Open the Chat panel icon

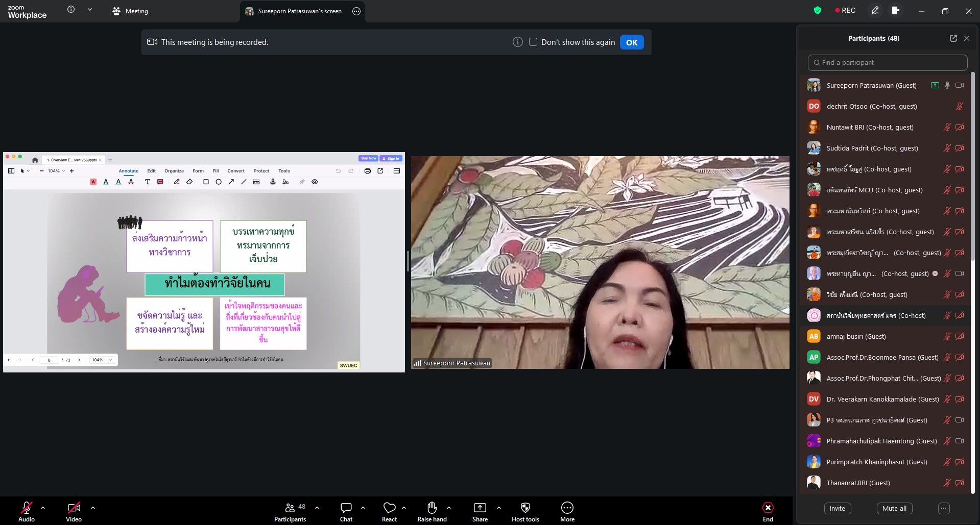pyautogui.click(x=346, y=508)
